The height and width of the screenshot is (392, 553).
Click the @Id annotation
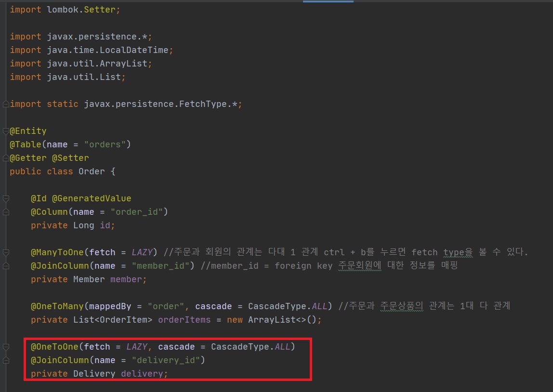click(x=39, y=198)
